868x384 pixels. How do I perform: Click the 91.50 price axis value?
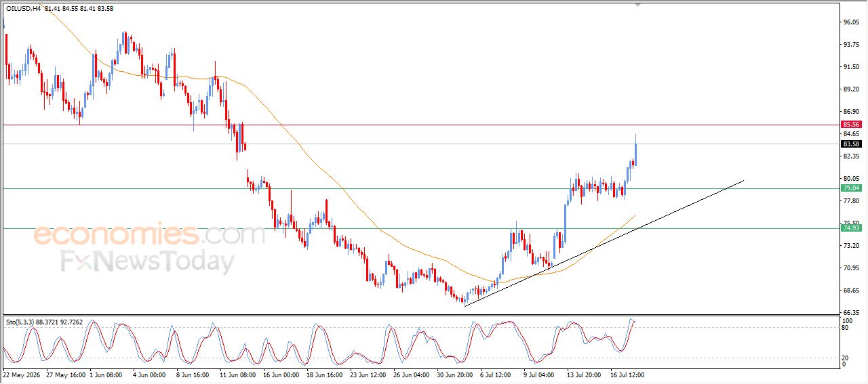tap(851, 66)
